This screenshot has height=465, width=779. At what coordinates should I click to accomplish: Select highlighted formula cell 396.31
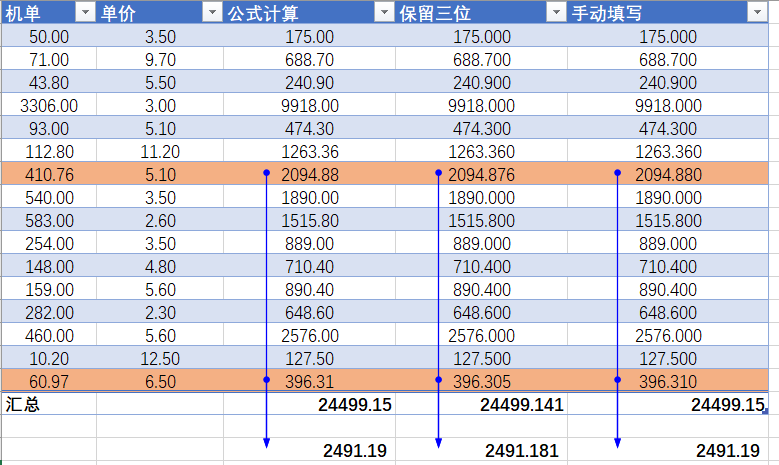click(x=310, y=382)
